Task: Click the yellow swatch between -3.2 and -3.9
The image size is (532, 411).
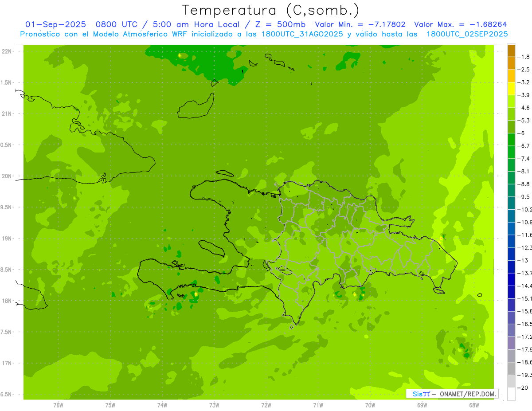Action: pyautogui.click(x=512, y=89)
